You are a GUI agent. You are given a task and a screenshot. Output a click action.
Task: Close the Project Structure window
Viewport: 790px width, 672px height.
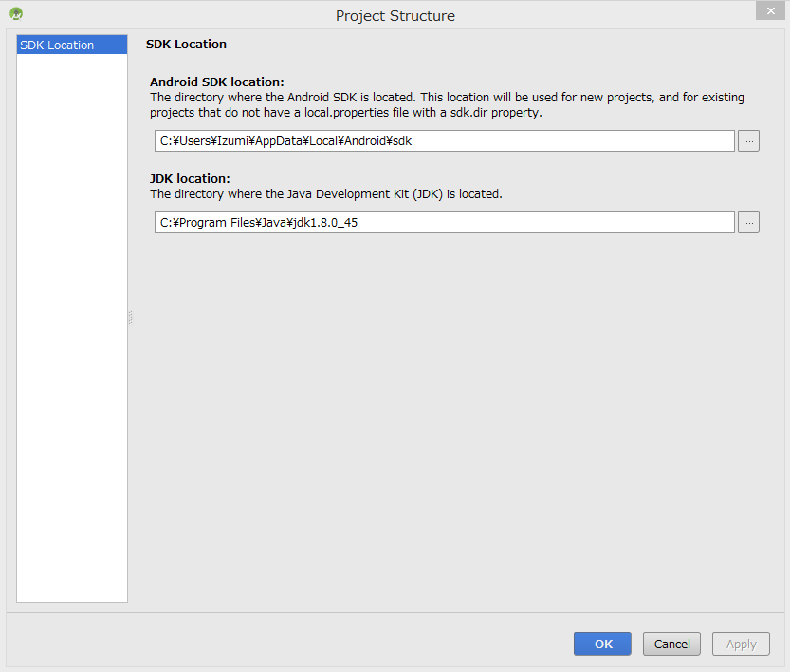(770, 10)
